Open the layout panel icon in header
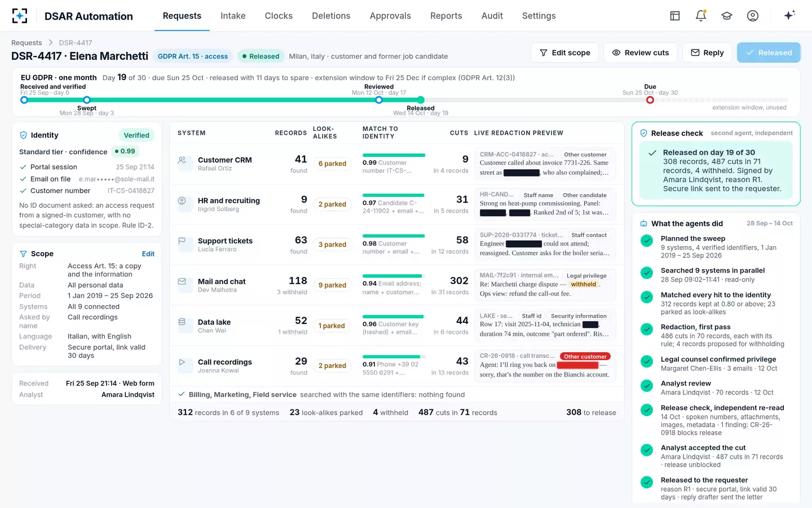Screen dimensions: 812x508 (675, 16)
